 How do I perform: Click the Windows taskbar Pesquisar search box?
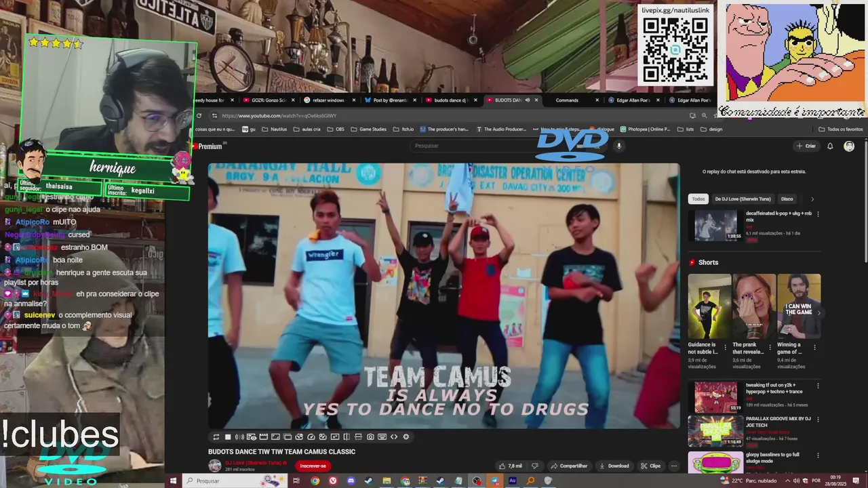(236, 481)
